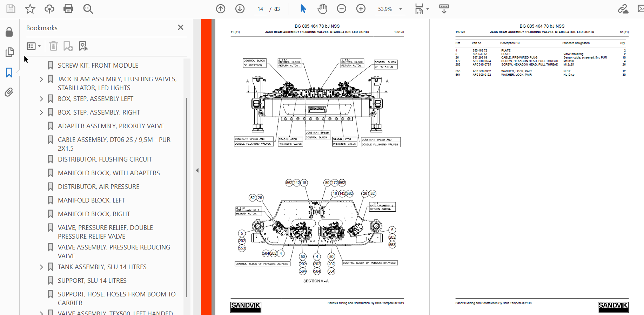Open TANK ASSEMBLY, SLU 14 LITRES bookmark

tap(102, 267)
